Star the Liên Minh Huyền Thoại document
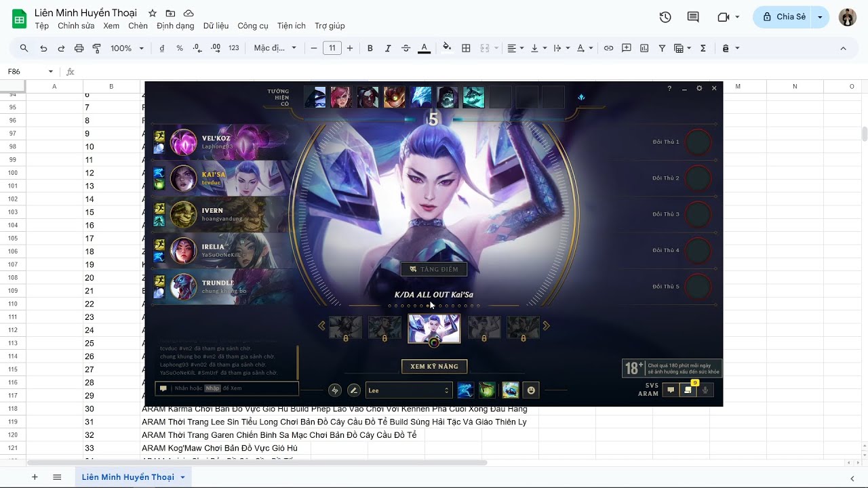Image resolution: width=868 pixels, height=488 pixels. (153, 14)
